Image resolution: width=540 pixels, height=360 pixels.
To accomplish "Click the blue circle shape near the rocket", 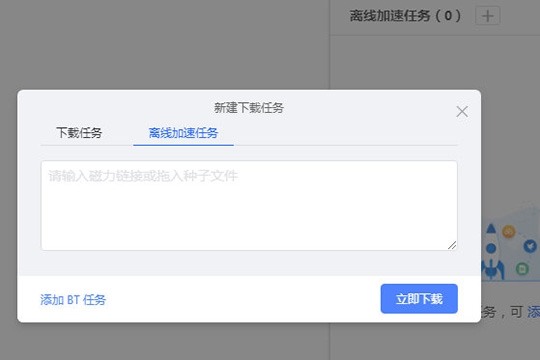I will [491, 248].
